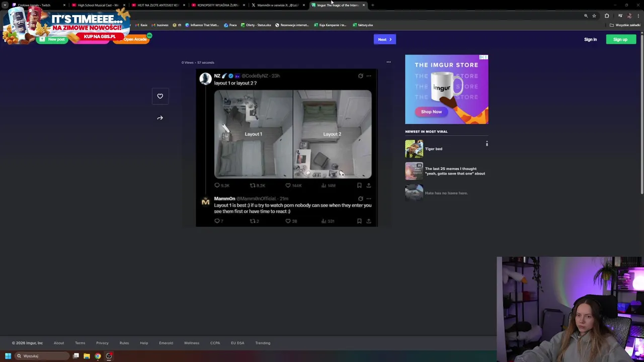This screenshot has height=362, width=644.
Task: Open the faktury.xlsx bookmark
Action: 363,25
